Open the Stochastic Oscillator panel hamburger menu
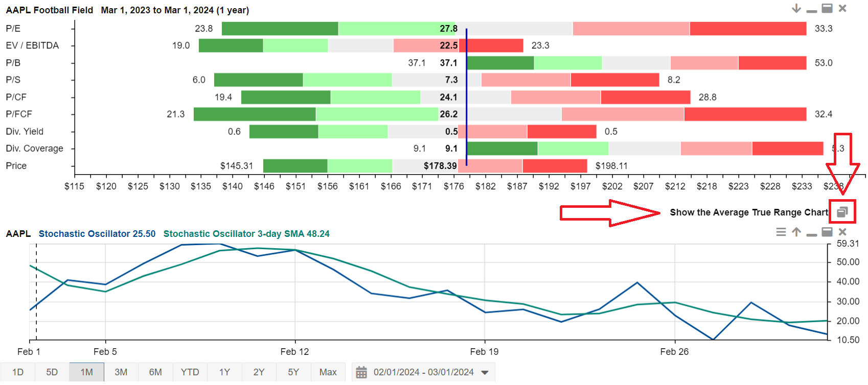 [x=781, y=232]
